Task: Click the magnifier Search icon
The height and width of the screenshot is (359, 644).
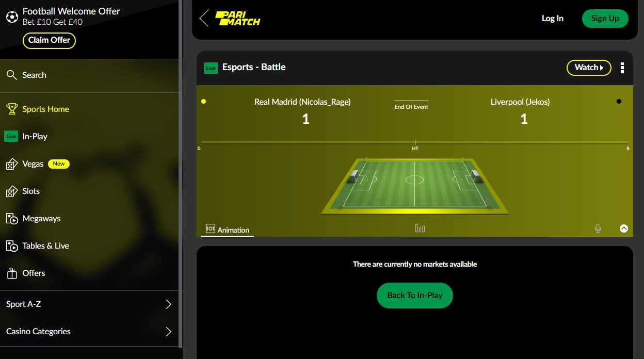Action: tap(11, 75)
